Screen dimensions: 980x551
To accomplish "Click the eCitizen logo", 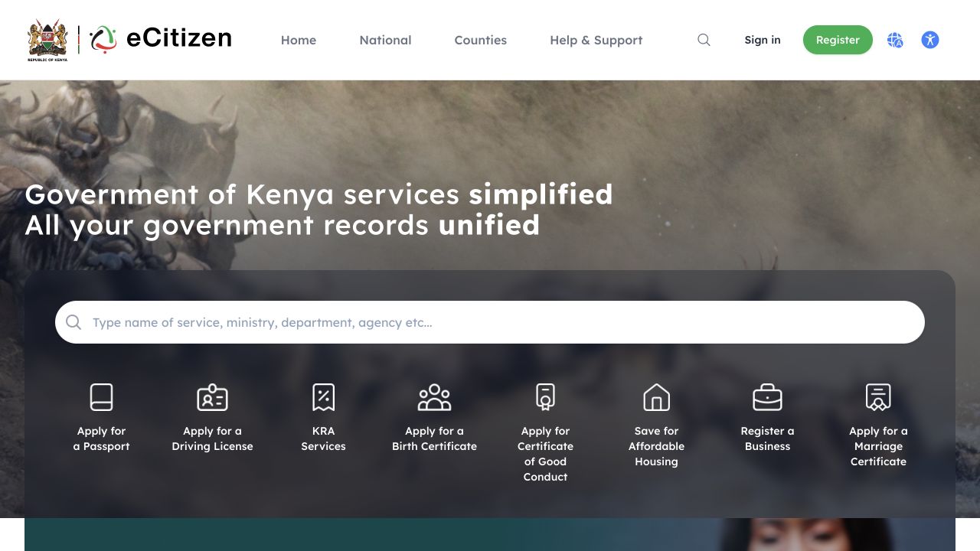I will pos(161,38).
